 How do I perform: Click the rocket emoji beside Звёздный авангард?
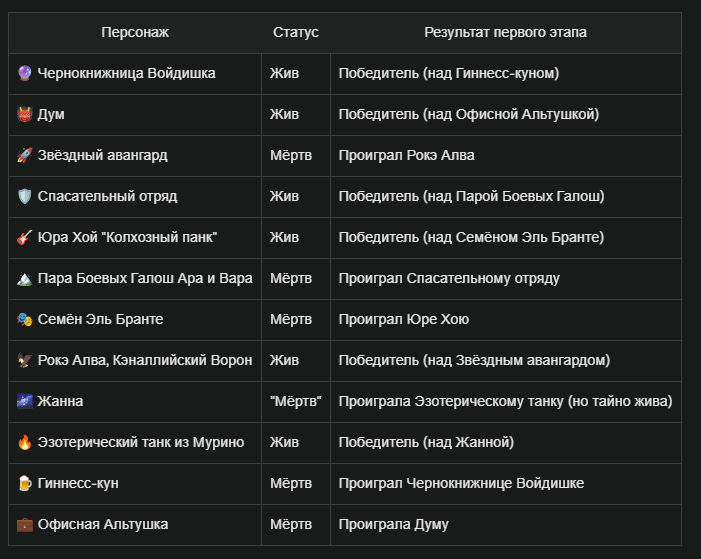pos(25,155)
